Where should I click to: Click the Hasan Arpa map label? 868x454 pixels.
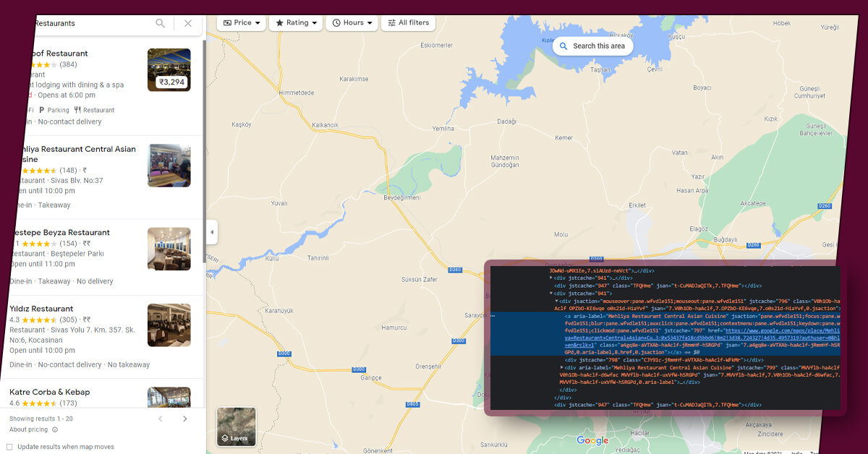click(692, 191)
